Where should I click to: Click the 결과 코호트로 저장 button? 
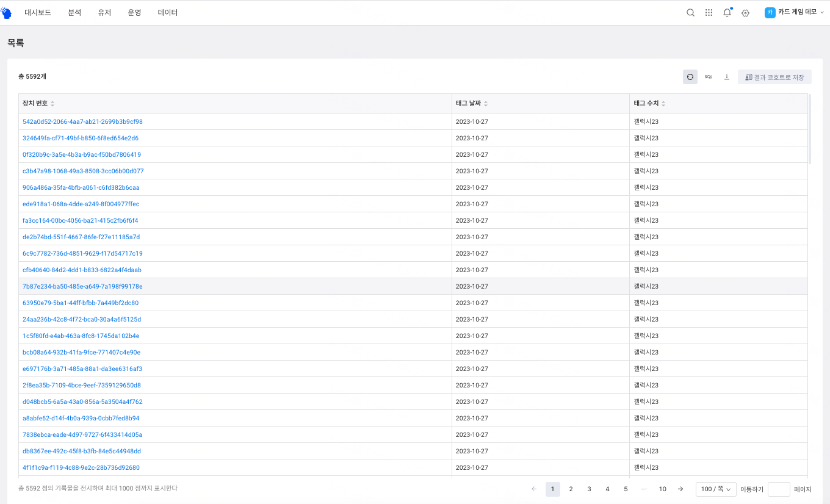coord(774,77)
